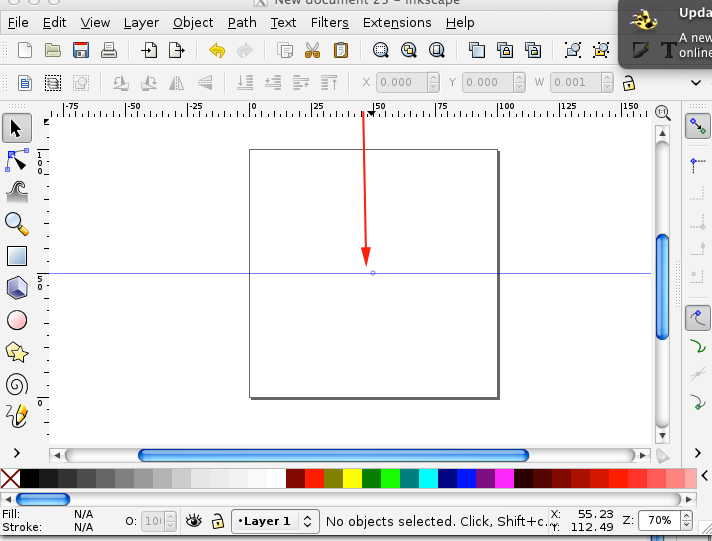Expand hidden tool controls bar items
712x541 pixels.
(x=696, y=83)
